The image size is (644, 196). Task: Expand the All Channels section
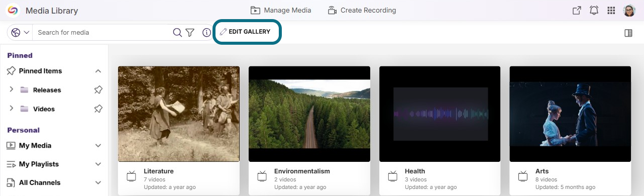point(98,183)
